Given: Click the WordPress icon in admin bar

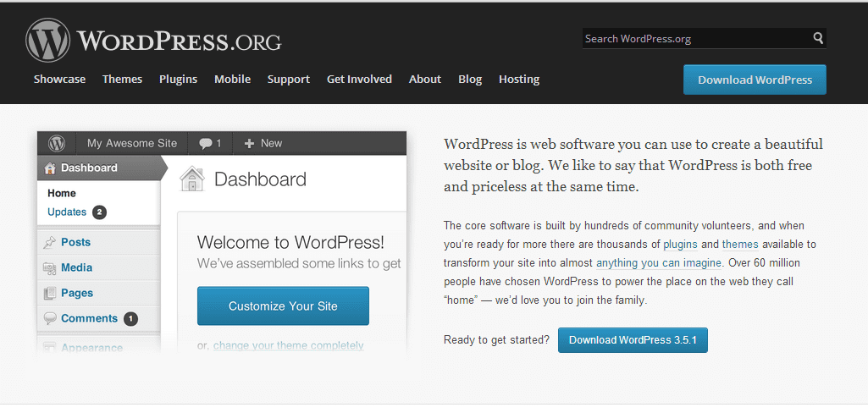Looking at the screenshot, I should point(57,144).
